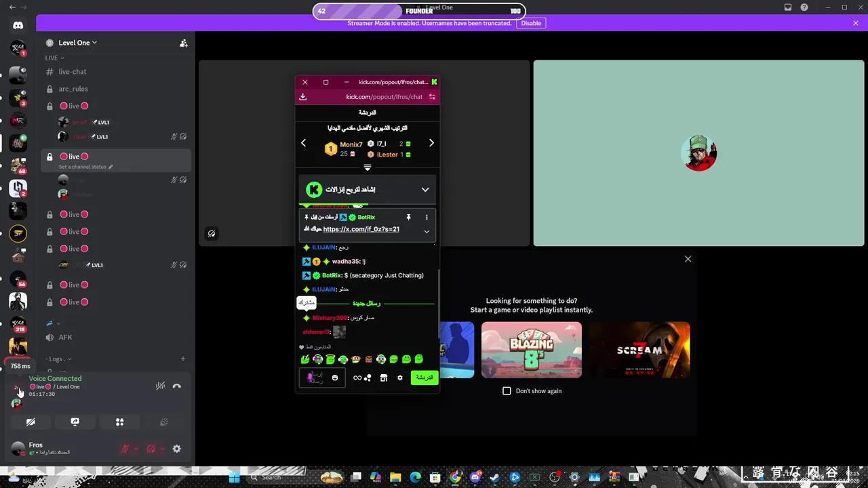Open Discord User Settings gear

(177, 449)
